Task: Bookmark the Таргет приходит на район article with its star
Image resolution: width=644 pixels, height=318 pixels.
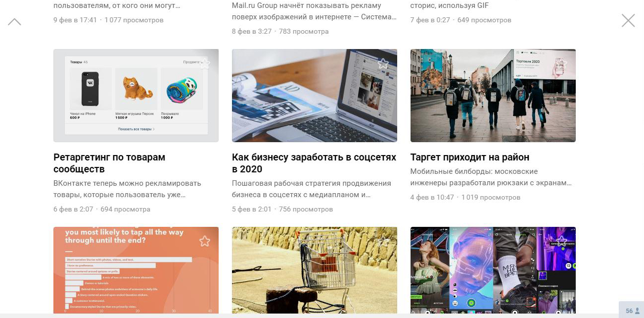Action: [562, 63]
